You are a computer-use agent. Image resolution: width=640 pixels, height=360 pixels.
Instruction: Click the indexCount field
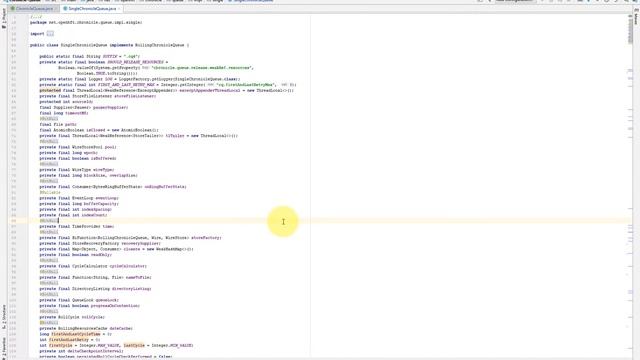94,215
